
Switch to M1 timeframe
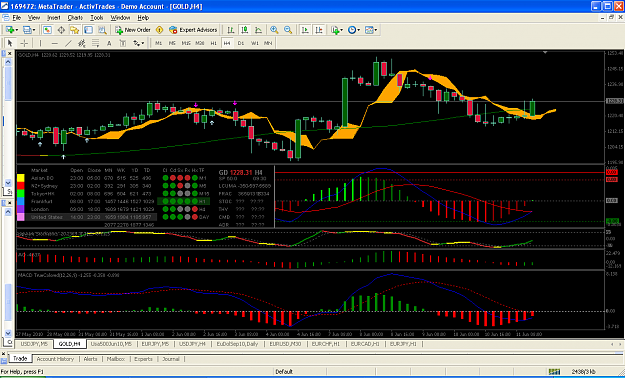[159, 43]
